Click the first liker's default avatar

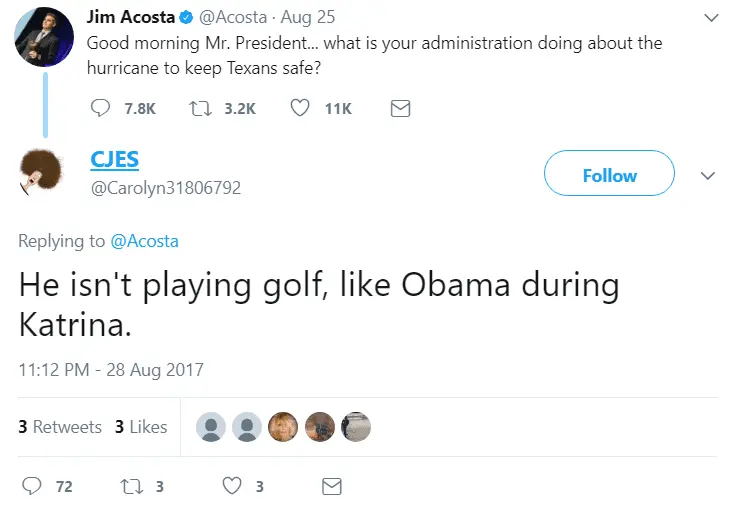click(x=212, y=427)
